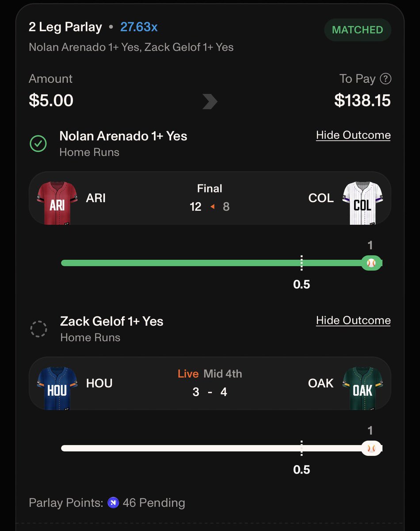Click the green checkmark beside Nolan Arenado
This screenshot has height=531, width=420.
(x=38, y=144)
